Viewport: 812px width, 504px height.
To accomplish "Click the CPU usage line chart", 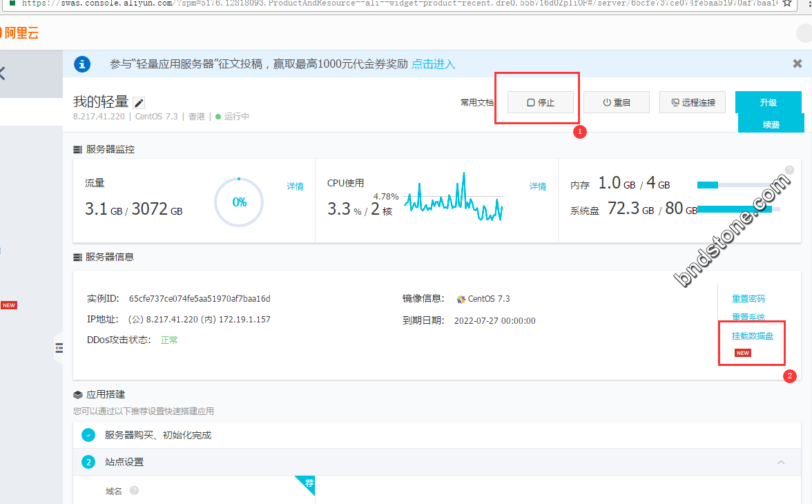I will pyautogui.click(x=453, y=197).
